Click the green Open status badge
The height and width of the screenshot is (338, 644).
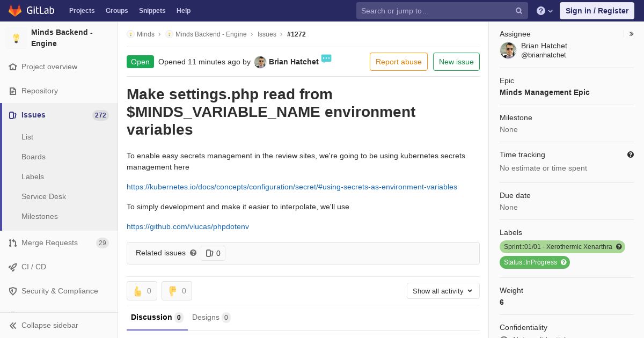tap(140, 62)
